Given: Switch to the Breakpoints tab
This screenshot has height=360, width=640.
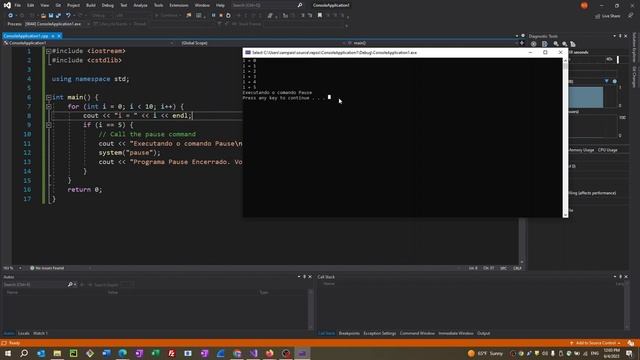Looking at the screenshot, I should tap(349, 333).
